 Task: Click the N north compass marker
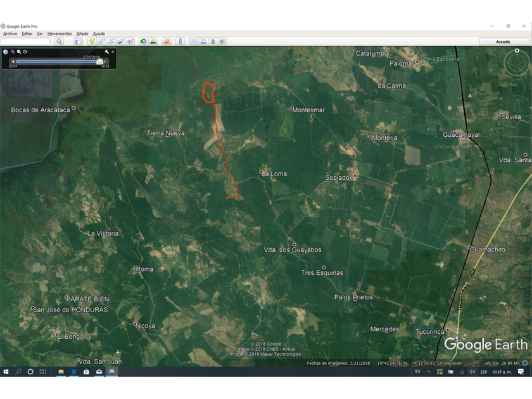pyautogui.click(x=517, y=51)
